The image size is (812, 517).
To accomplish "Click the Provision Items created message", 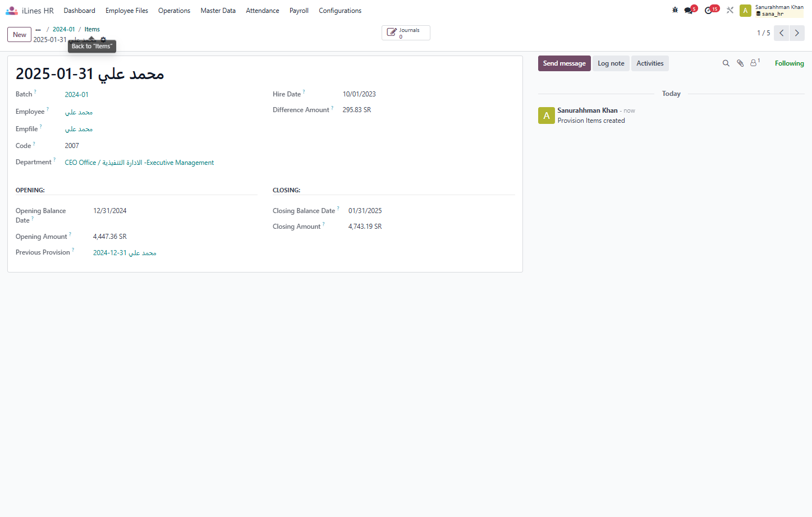I will pyautogui.click(x=591, y=121).
